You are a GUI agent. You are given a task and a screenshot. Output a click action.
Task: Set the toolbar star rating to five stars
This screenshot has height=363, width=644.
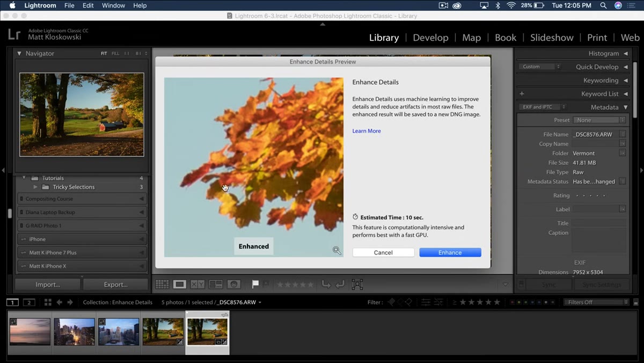coord(310,285)
